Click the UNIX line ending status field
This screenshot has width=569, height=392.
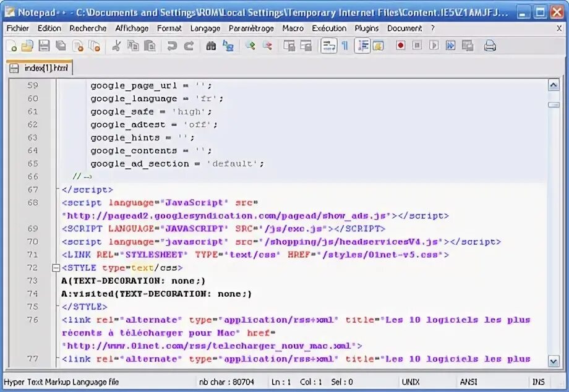point(411,382)
